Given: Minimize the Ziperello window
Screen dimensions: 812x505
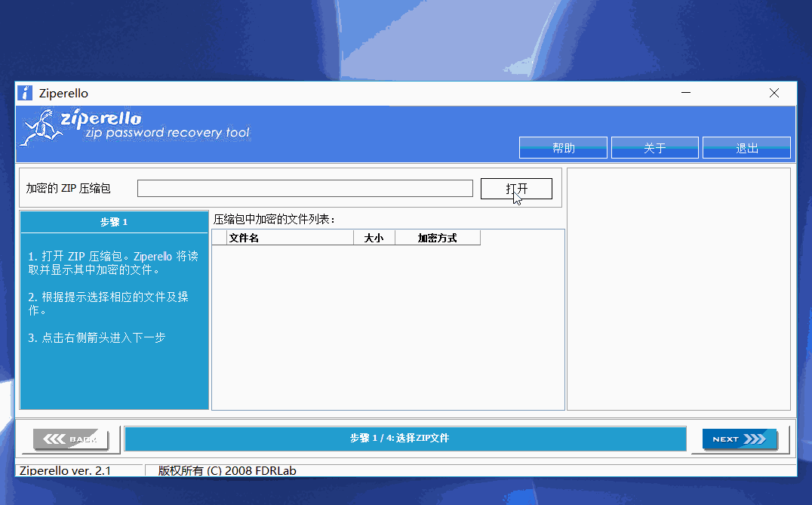Looking at the screenshot, I should [x=686, y=93].
